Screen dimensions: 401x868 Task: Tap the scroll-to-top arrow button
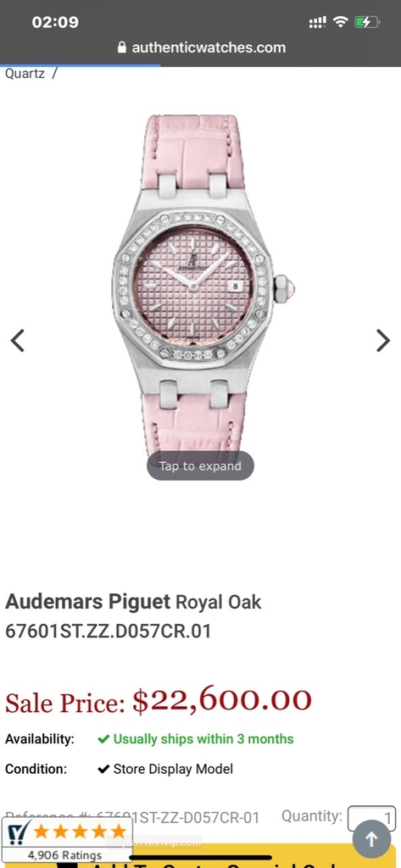371,839
